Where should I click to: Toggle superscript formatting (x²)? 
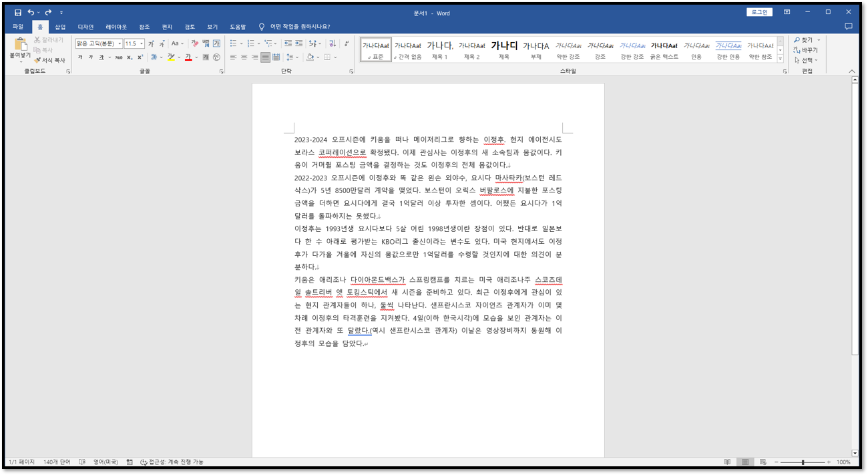click(x=140, y=57)
